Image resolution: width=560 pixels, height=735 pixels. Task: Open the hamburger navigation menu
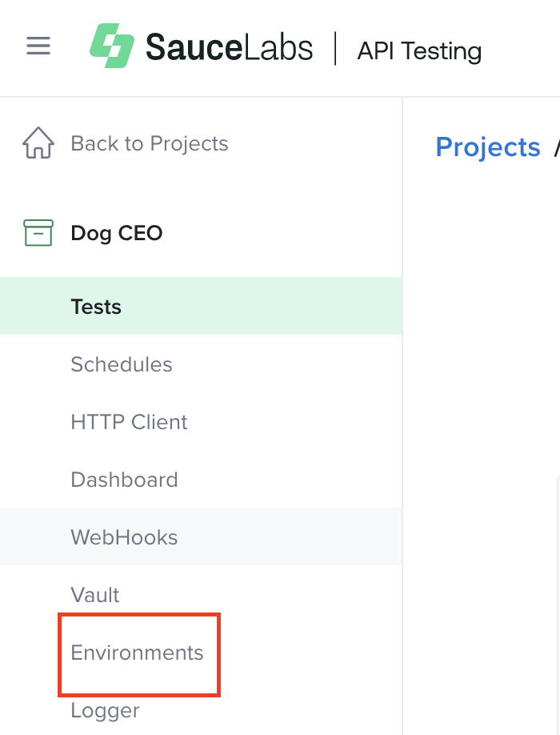38,46
